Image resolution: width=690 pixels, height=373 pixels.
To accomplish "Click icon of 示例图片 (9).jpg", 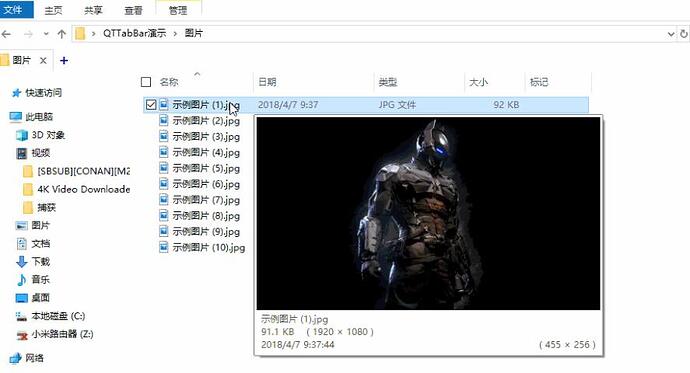I will pos(164,231).
